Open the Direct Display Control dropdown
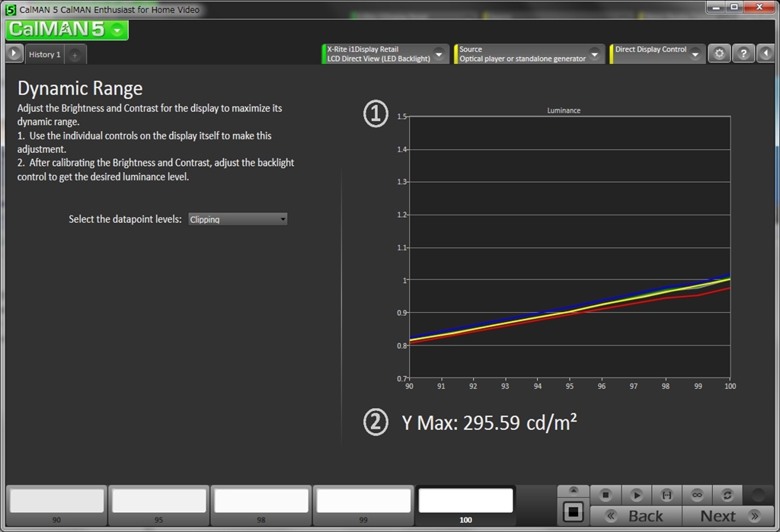This screenshot has width=780, height=532. pyautogui.click(x=657, y=54)
